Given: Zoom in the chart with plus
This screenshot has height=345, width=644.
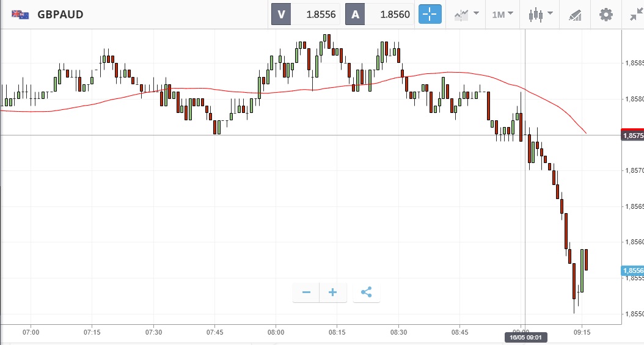Looking at the screenshot, I should coord(333,292).
